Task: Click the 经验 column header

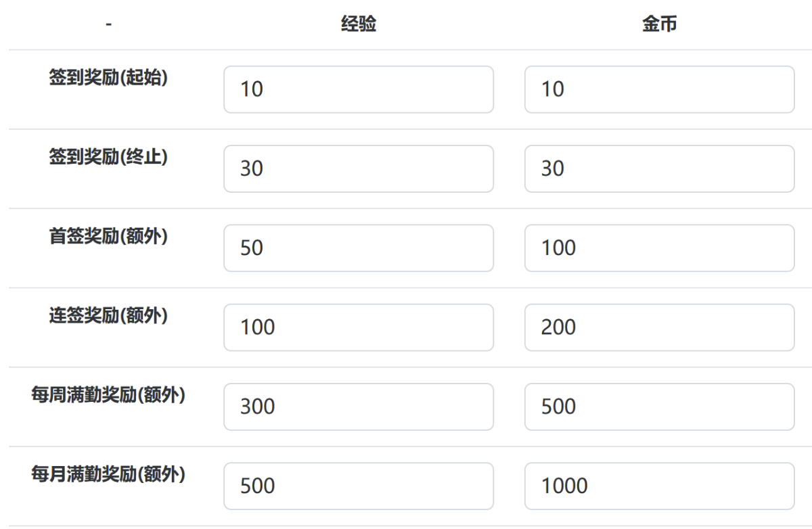Action: click(x=359, y=25)
